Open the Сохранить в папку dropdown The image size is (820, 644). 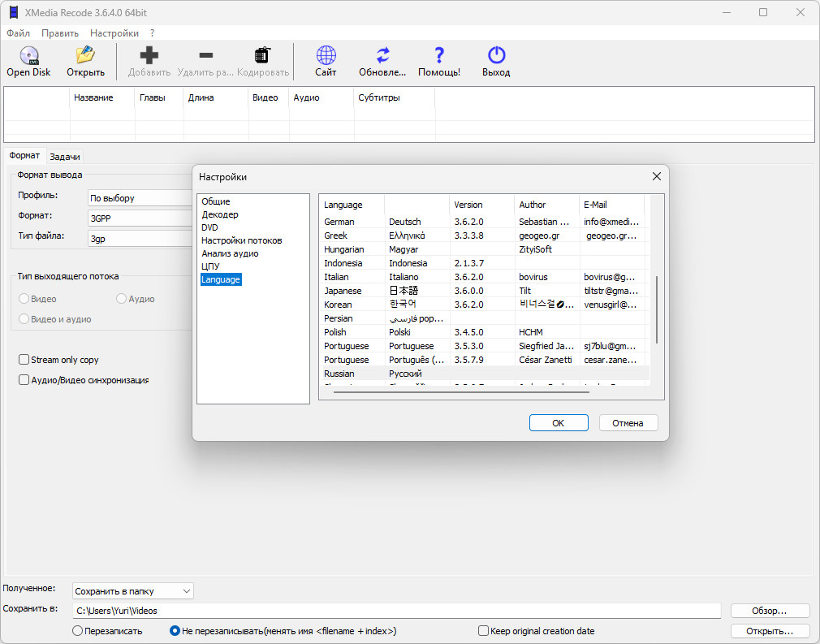tap(133, 591)
